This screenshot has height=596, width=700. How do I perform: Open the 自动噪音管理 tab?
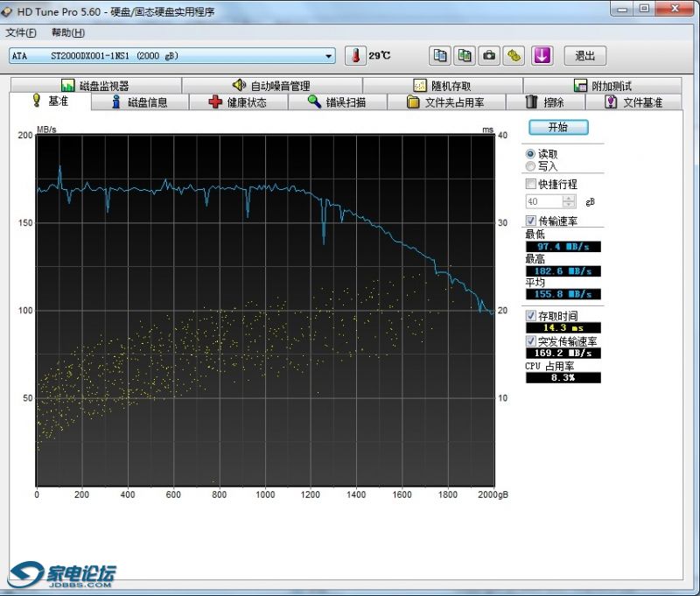(x=272, y=85)
